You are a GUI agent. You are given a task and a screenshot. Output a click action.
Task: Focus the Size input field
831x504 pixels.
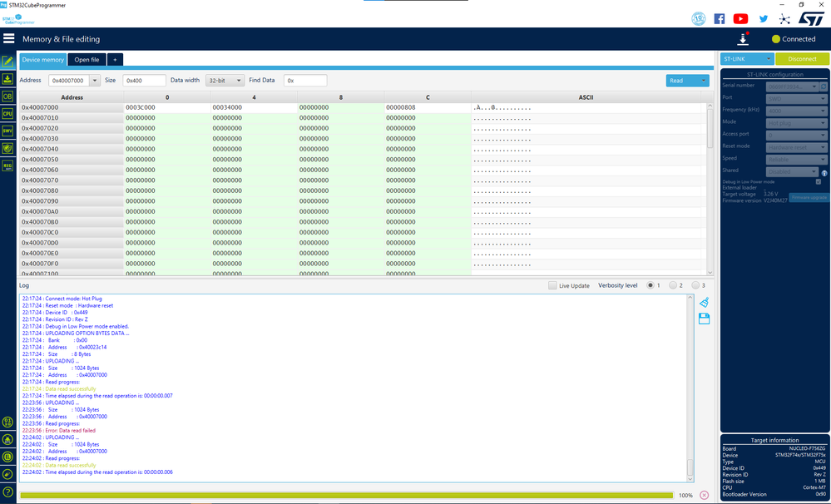pos(144,81)
